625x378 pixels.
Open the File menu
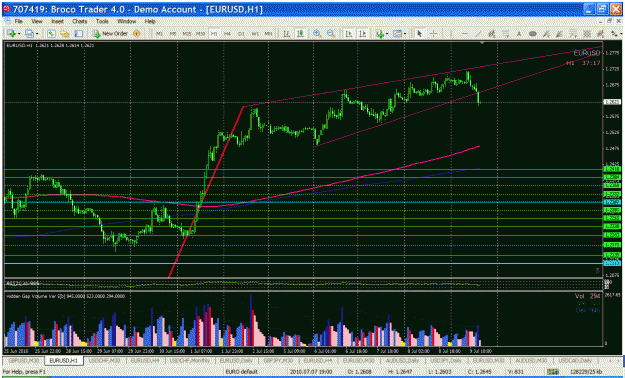18,21
